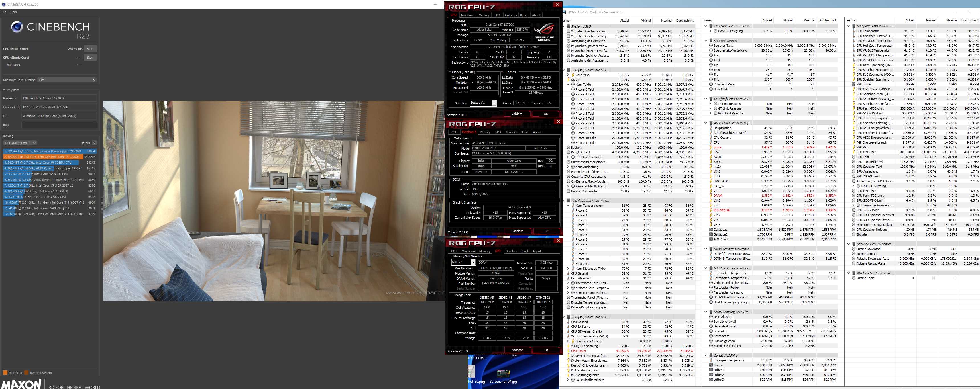Click lightning icon beside SA VID
The width and height of the screenshot is (980, 389).
point(569,80)
